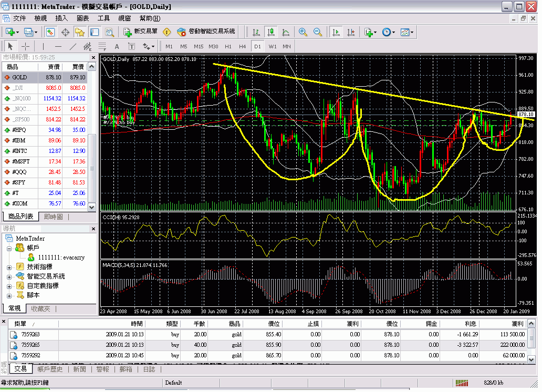Open the Profiles toolbar icon
Viewport: 542px width, 392px height.
point(30,32)
